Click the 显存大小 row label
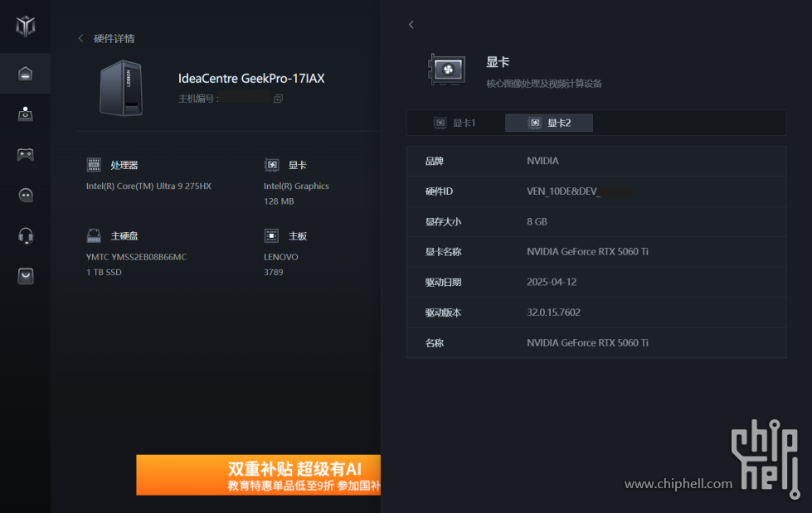 [x=443, y=221]
